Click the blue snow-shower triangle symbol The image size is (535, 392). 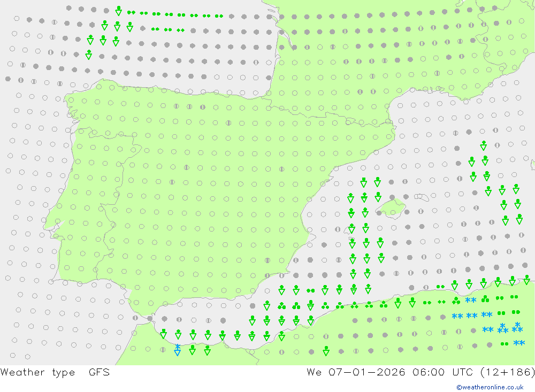(x=178, y=350)
